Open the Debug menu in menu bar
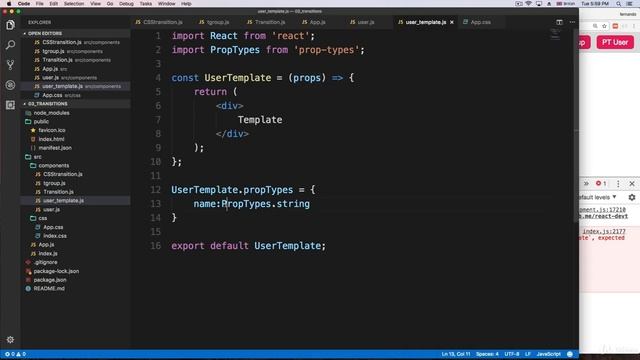The height and width of the screenshot is (360, 640). 126,3
